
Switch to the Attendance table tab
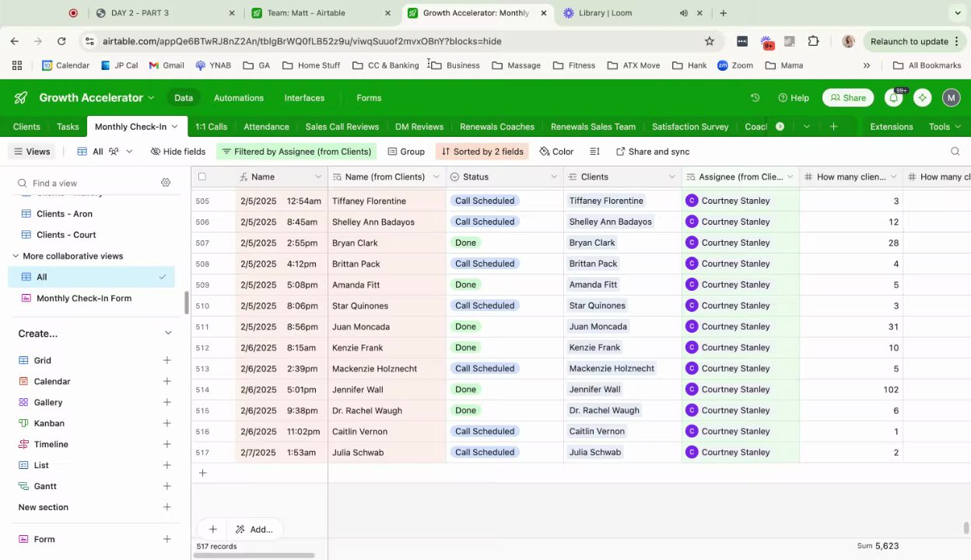[x=266, y=127]
